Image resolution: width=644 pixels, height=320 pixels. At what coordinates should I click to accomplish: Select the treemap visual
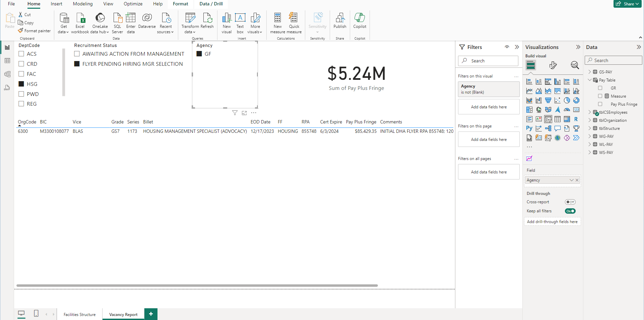529,110
